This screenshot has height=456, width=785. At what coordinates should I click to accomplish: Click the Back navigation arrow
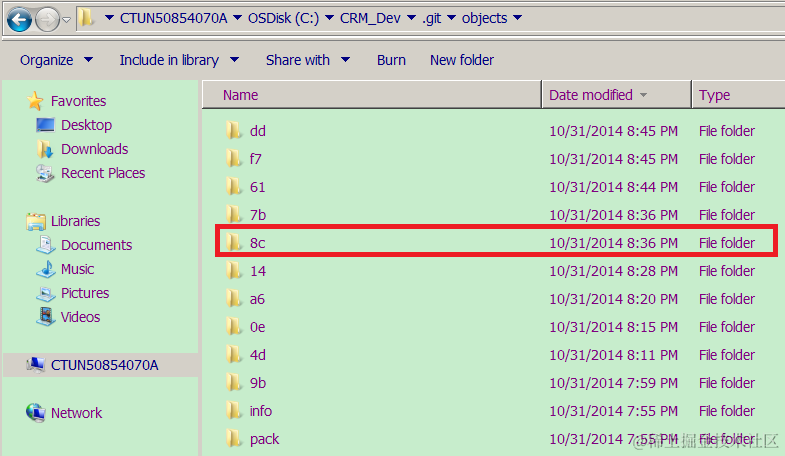[20, 20]
